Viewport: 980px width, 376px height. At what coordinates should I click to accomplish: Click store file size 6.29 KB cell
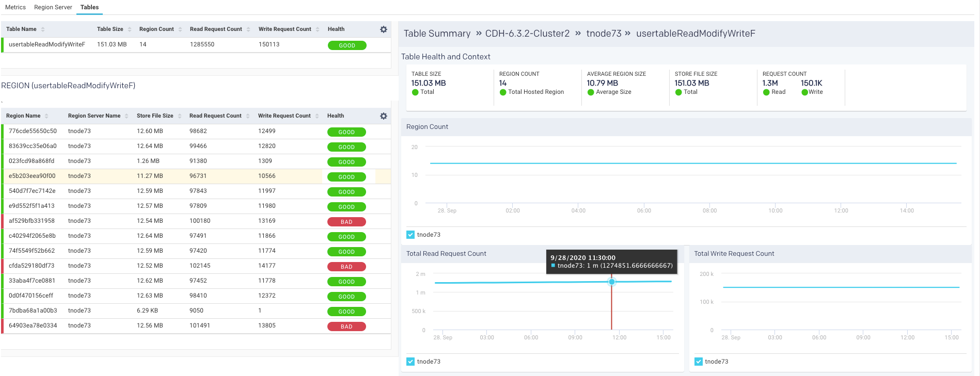pos(147,310)
